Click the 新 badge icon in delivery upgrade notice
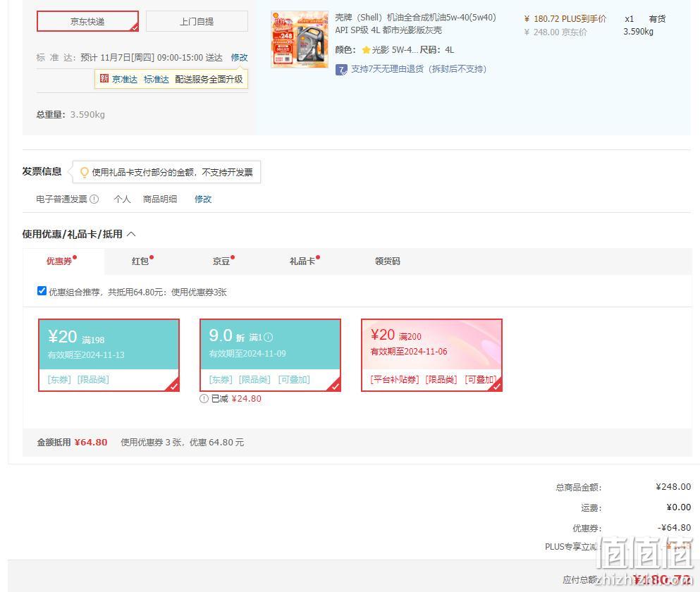Viewport: 700px width, 592px height. (x=104, y=78)
